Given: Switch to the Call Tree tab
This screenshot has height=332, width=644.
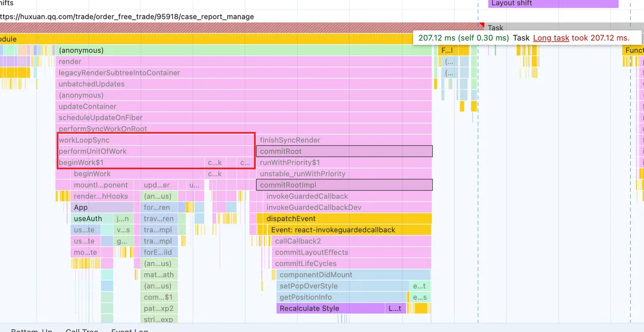Looking at the screenshot, I should click(82, 330).
